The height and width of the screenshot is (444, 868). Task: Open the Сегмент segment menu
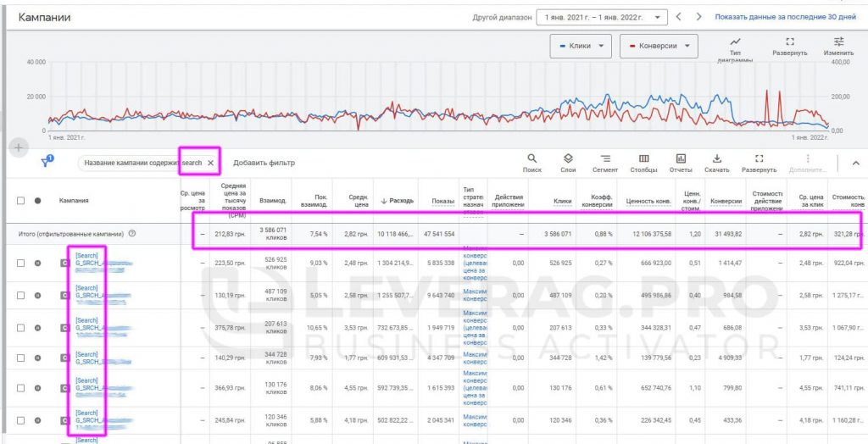(x=605, y=164)
